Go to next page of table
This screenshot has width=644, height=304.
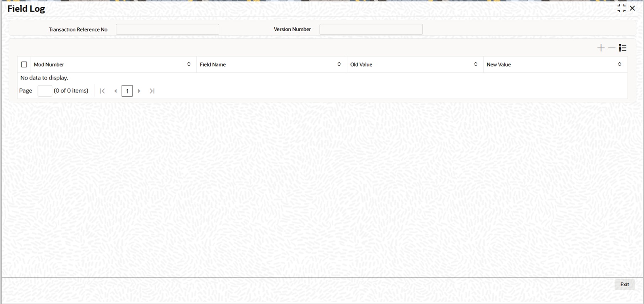[139, 91]
